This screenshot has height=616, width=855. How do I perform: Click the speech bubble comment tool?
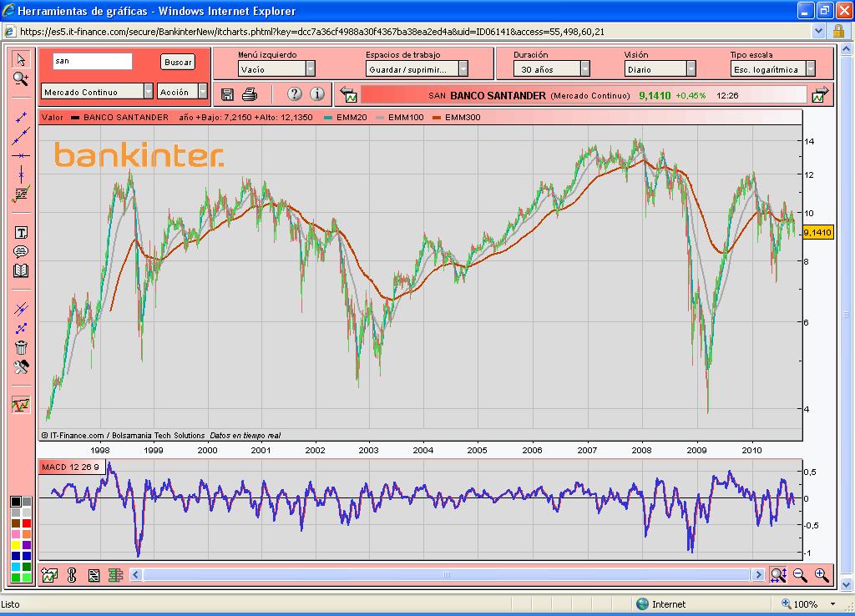click(21, 252)
